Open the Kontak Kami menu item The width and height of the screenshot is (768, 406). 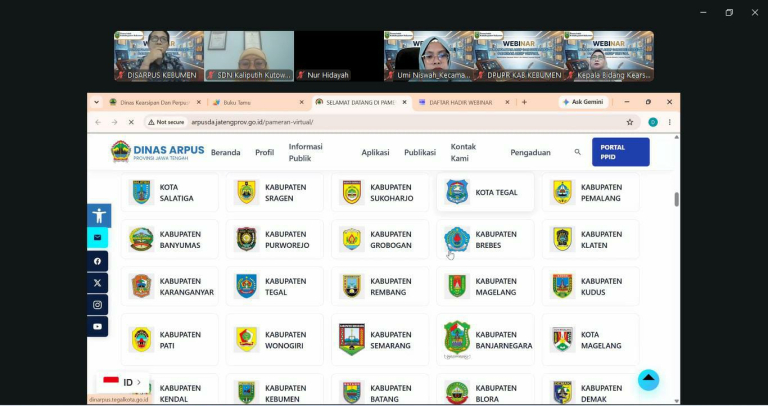click(463, 152)
